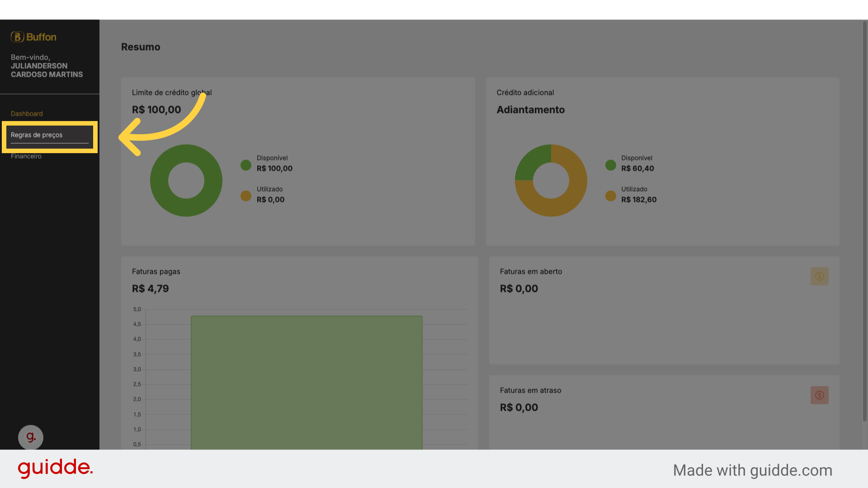Viewport: 868px width, 488px height.
Task: Click the Resumo heading
Action: (141, 47)
